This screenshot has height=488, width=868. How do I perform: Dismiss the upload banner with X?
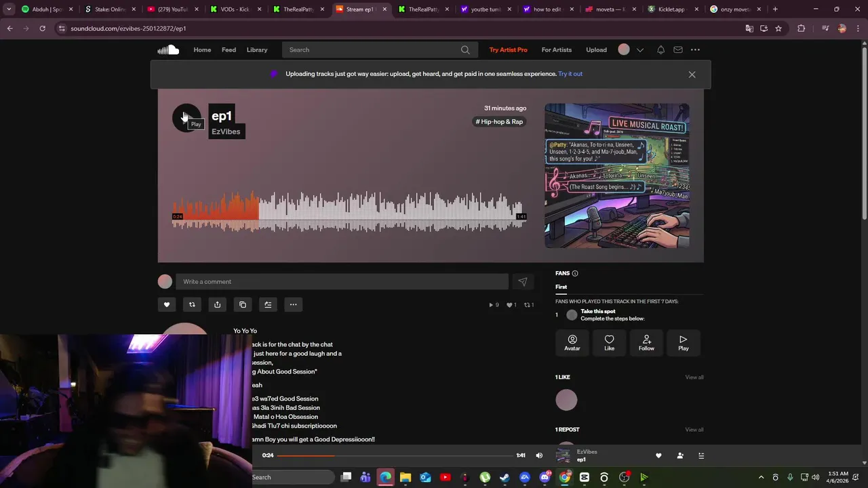click(x=692, y=75)
